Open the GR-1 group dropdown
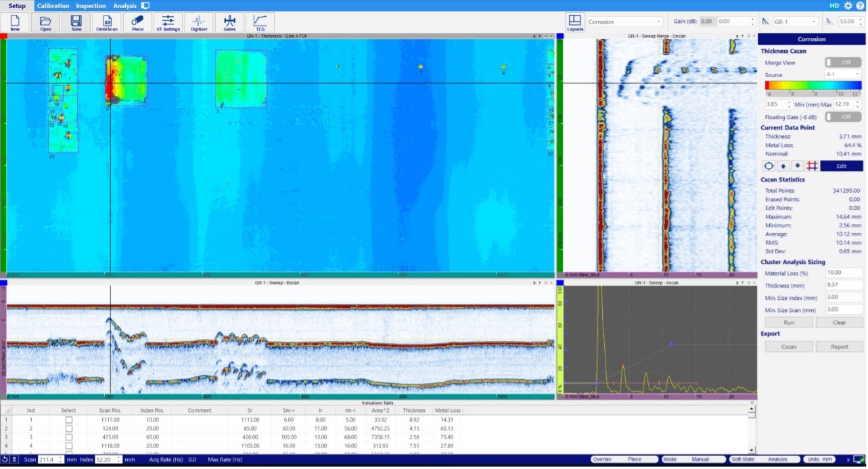Screen dimensions: 868x469 click(795, 22)
